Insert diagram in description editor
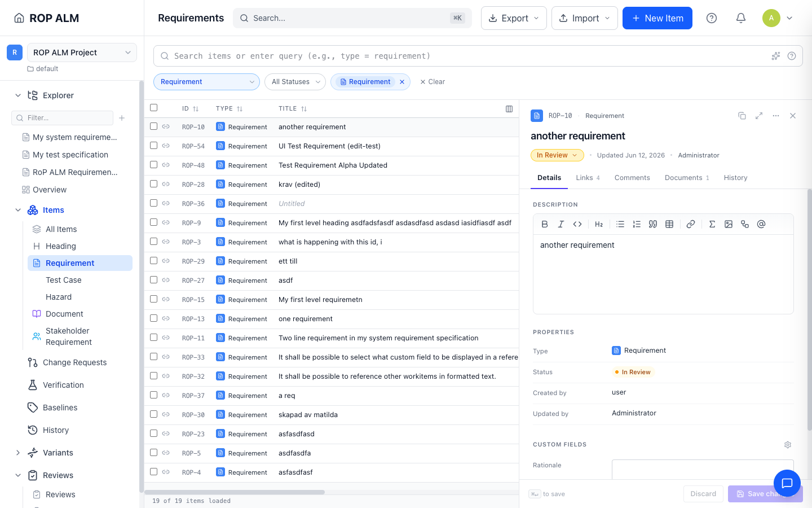Image resolution: width=812 pixels, height=508 pixels. tap(745, 224)
